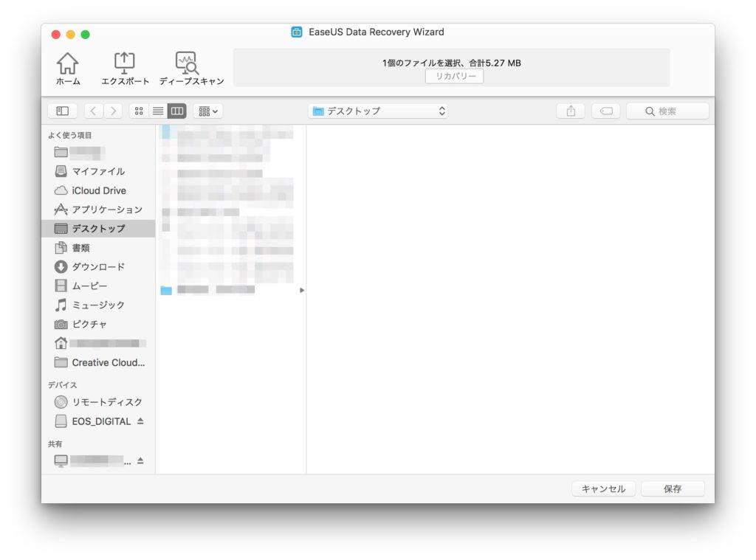Eject the EOS_DIGITAL volume
This screenshot has width=756, height=560.
pyautogui.click(x=140, y=421)
